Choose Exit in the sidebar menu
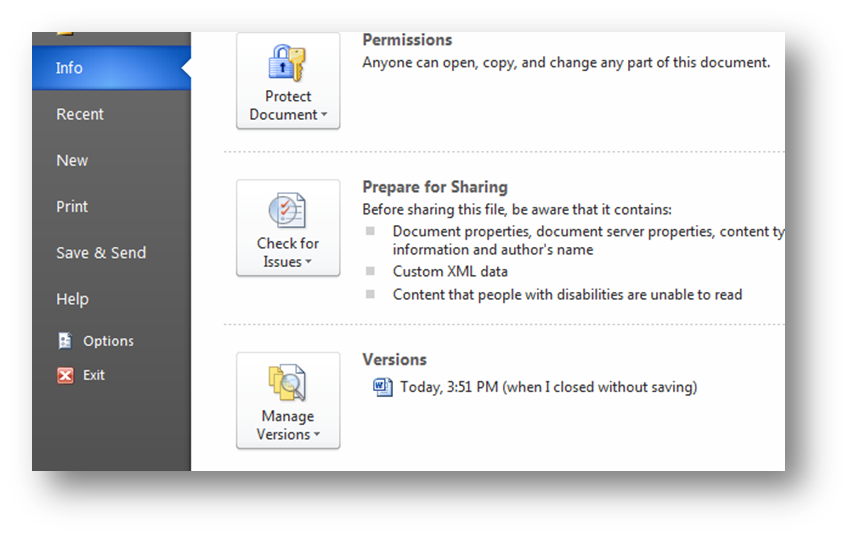This screenshot has width=850, height=536. 94,375
